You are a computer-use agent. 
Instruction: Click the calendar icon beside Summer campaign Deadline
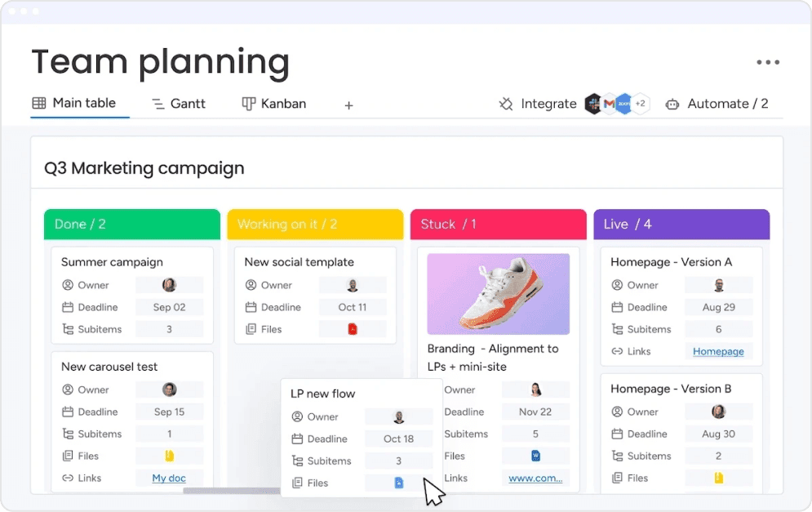(x=69, y=307)
